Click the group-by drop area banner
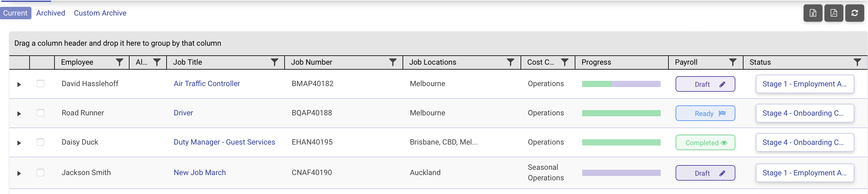This screenshot has width=868, height=194. click(x=438, y=44)
